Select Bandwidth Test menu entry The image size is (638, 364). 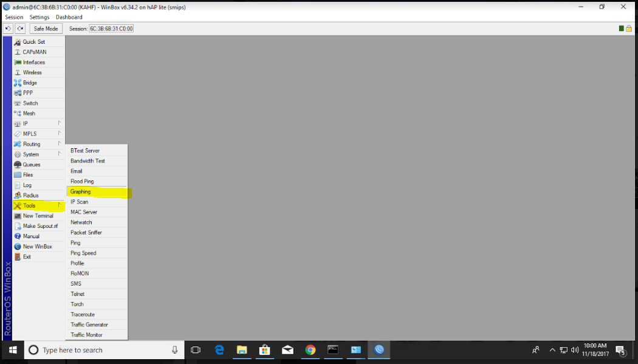click(97, 161)
